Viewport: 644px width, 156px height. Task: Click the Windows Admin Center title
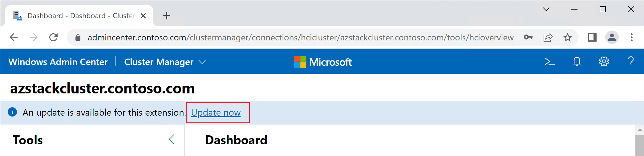coord(58,62)
